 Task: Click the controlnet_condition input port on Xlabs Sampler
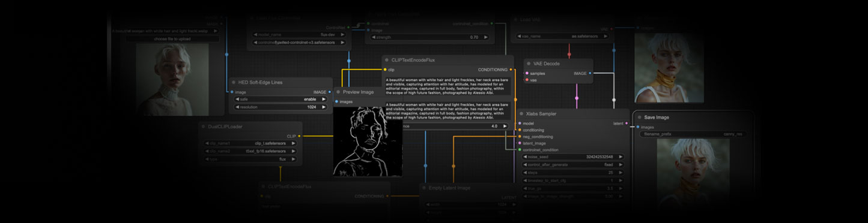(520, 150)
